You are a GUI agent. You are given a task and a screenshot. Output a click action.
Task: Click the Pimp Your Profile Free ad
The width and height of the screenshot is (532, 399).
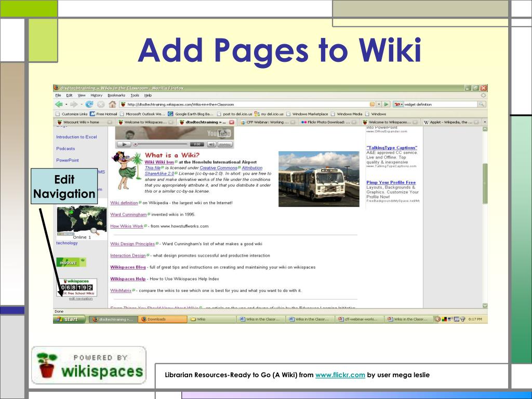coord(391,182)
